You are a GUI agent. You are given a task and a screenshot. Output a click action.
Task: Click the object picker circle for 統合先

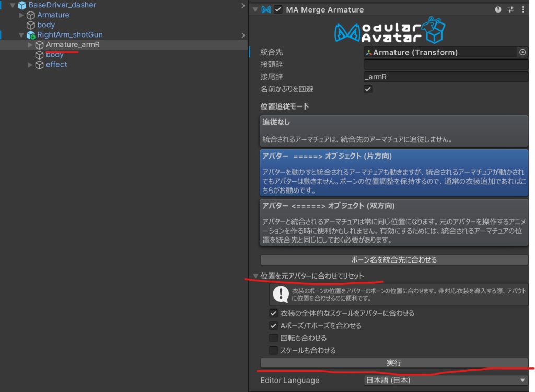click(x=522, y=52)
